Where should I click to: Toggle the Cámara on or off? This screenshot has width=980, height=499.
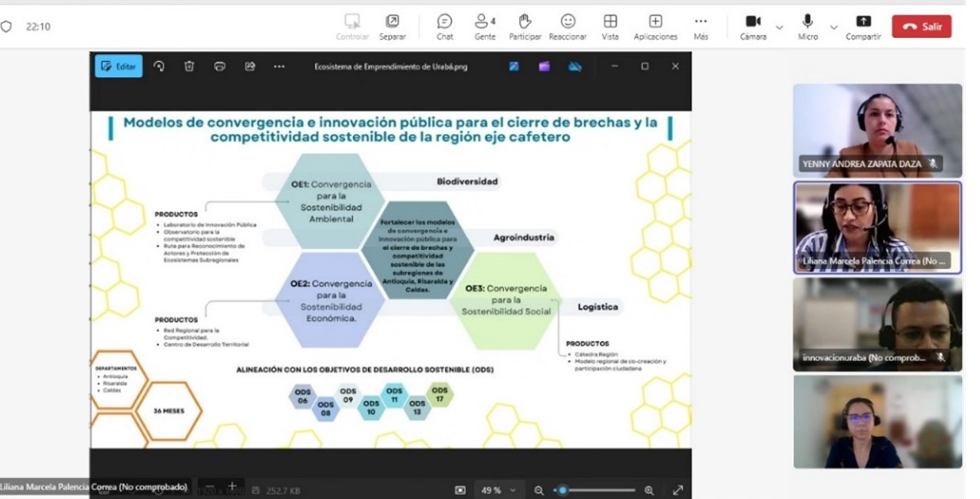coord(753,26)
